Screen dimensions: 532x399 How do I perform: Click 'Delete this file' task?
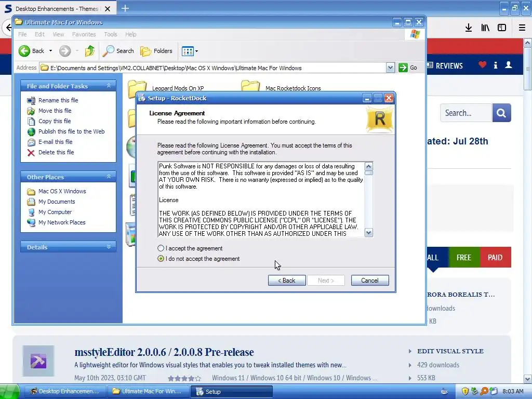coord(56,152)
